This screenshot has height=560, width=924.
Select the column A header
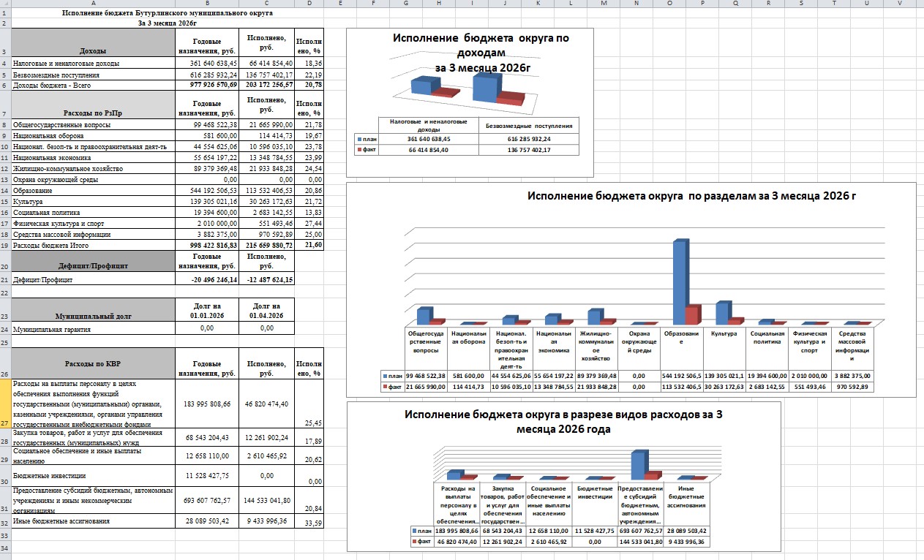[x=93, y=4]
